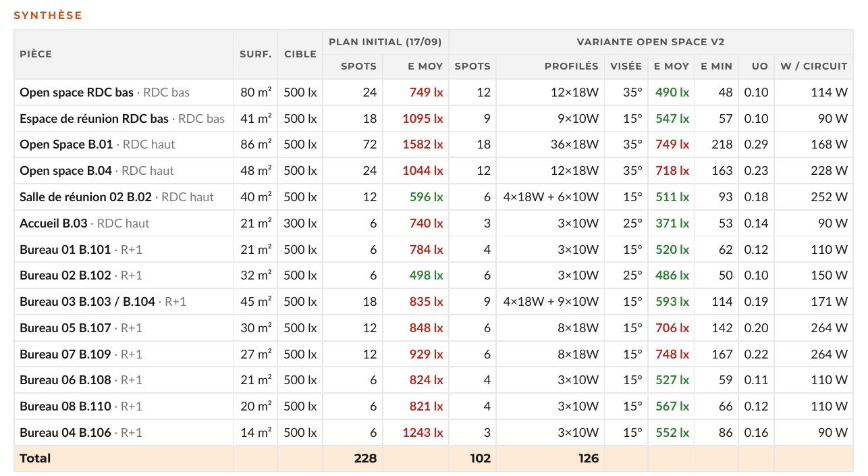Screen dimensions: 868x476
Task: Click the red "1095 lx" value
Action: click(423, 119)
